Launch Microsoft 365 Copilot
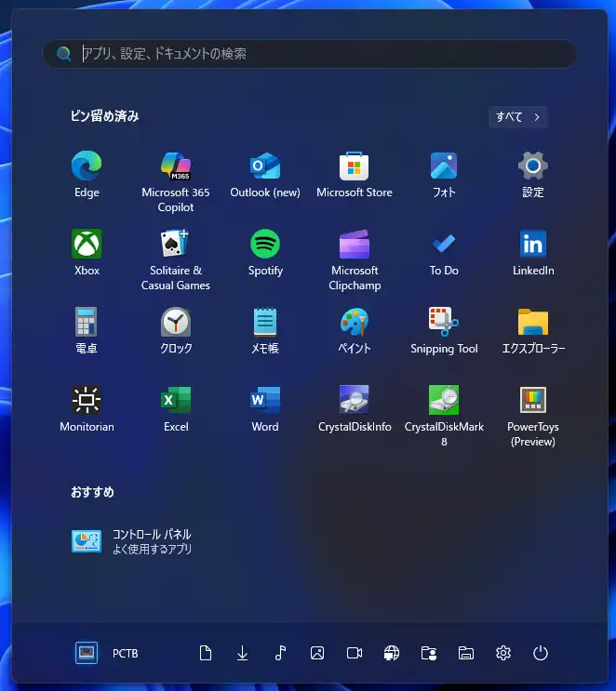 pos(176,181)
